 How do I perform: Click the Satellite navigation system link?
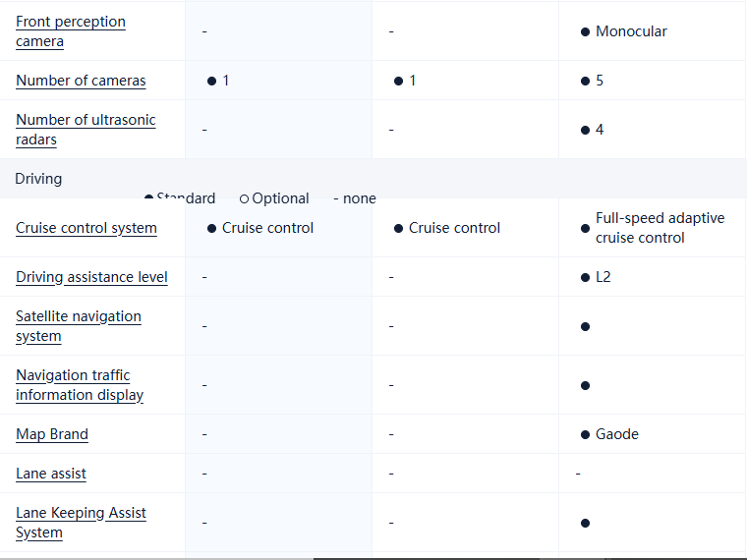(x=79, y=326)
